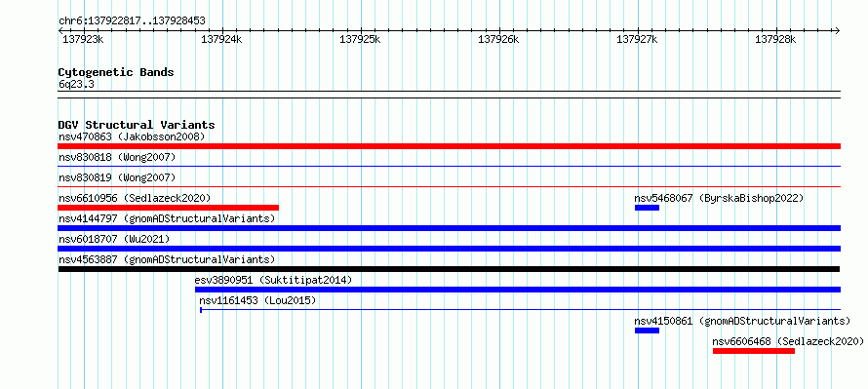Click the nsv1161453 (Lou2015) thin blue line
868x389 pixels.
click(521, 310)
